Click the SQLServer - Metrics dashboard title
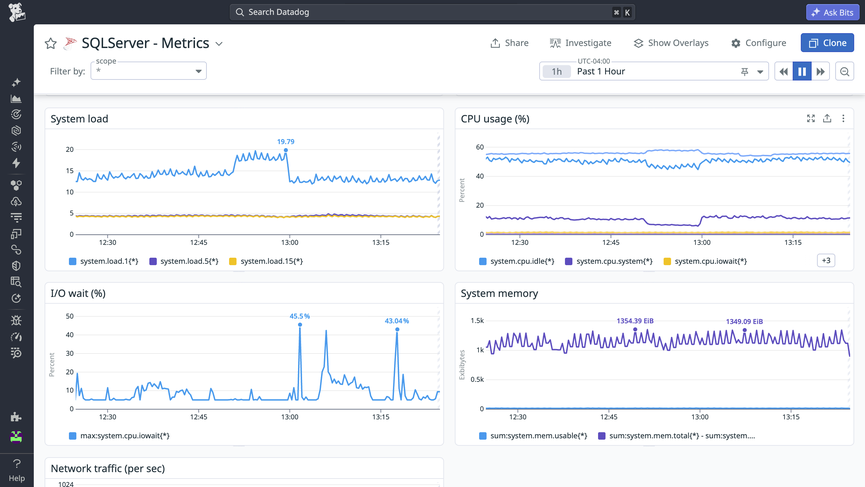This screenshot has width=865, height=487. [x=146, y=43]
